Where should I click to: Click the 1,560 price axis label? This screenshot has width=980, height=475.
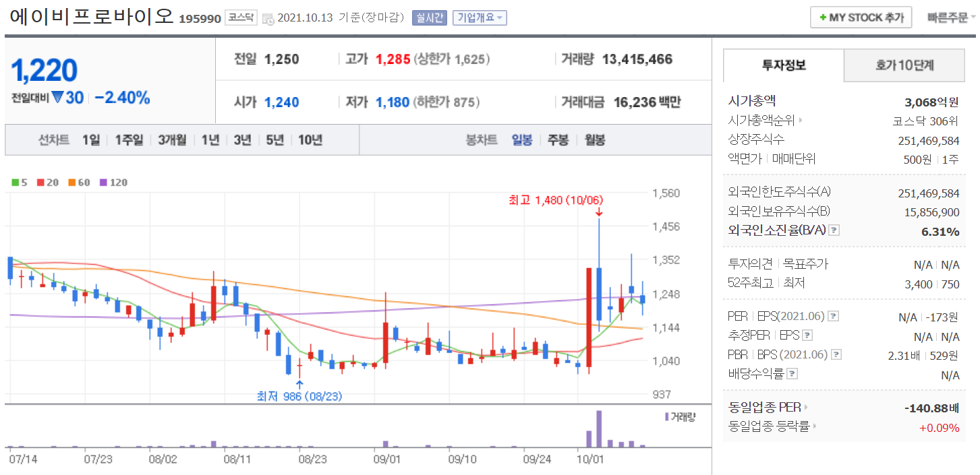point(666,193)
